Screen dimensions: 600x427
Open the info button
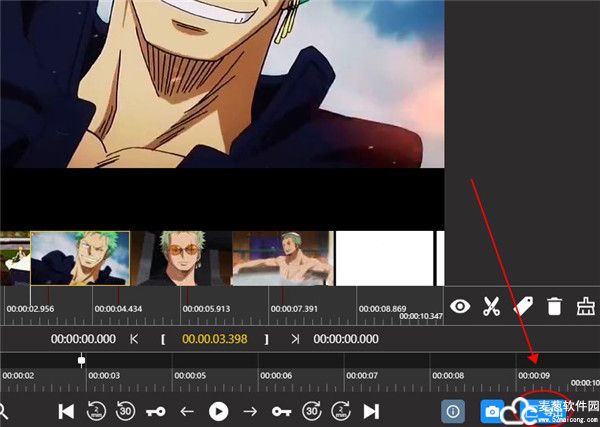pos(453,411)
